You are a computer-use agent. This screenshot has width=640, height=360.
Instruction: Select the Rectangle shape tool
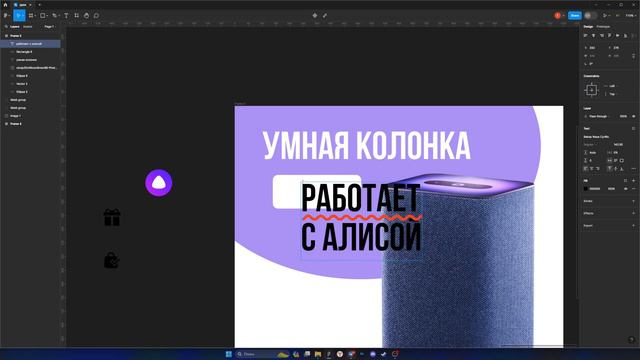pyautogui.click(x=42, y=16)
